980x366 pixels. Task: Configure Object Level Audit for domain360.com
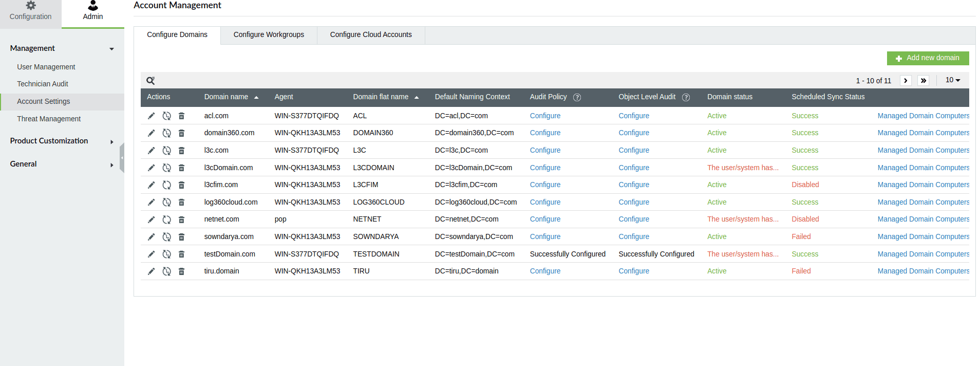[x=634, y=133]
